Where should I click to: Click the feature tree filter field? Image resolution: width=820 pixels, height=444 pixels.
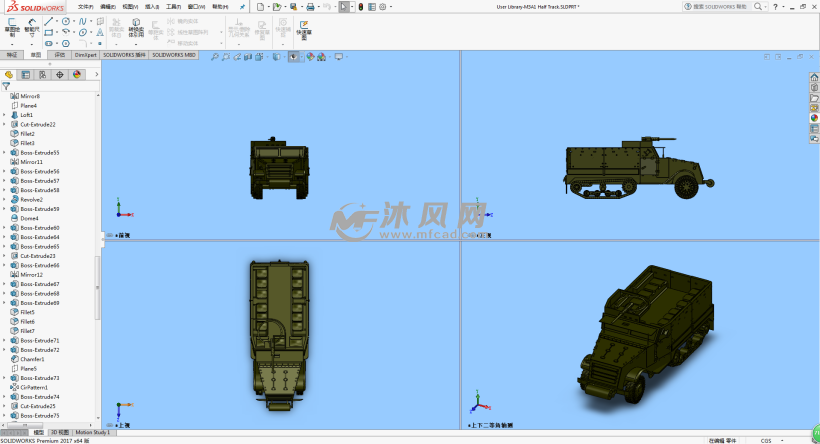pos(50,86)
